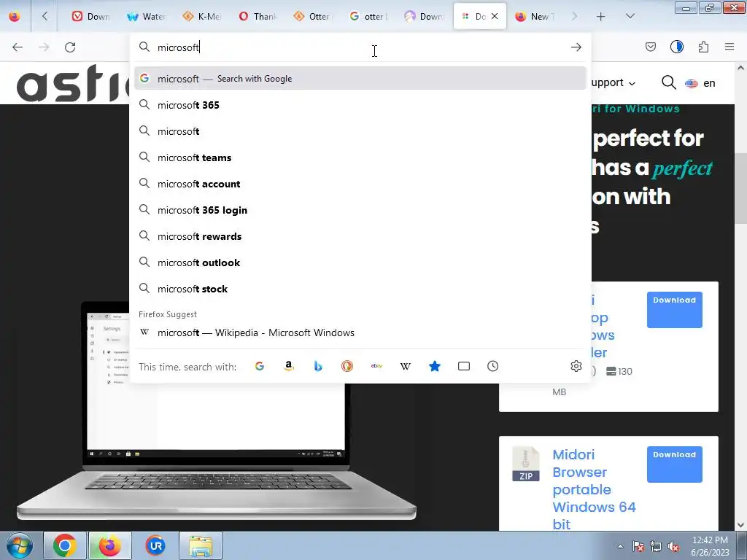Switch to the Water tab
This screenshot has width=747, height=560.
click(x=146, y=16)
